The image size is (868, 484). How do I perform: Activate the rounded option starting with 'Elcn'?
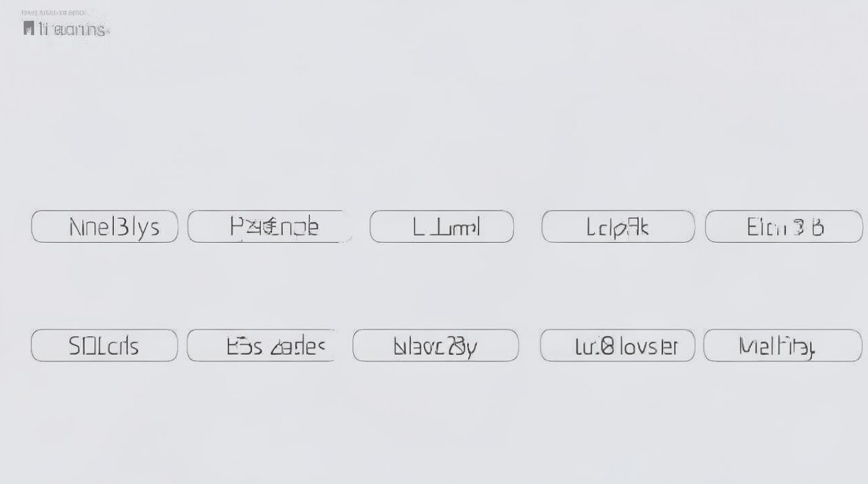pyautogui.click(x=784, y=227)
